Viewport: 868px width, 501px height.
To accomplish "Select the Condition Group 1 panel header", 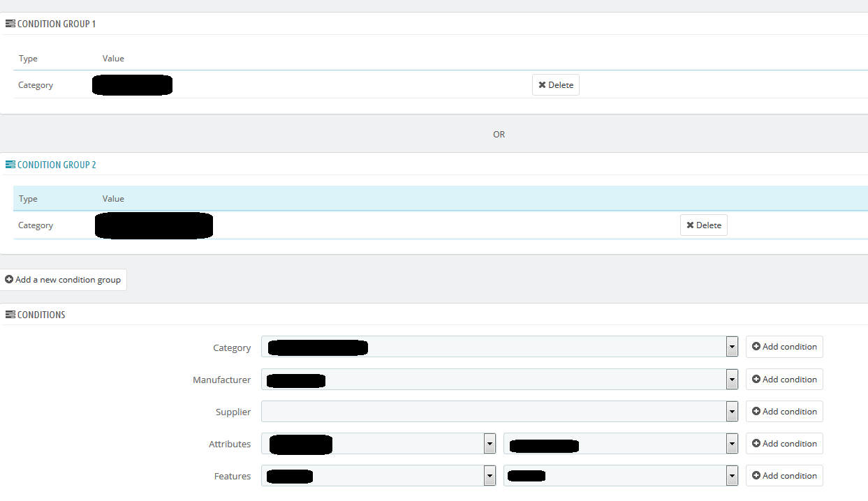I will [57, 24].
